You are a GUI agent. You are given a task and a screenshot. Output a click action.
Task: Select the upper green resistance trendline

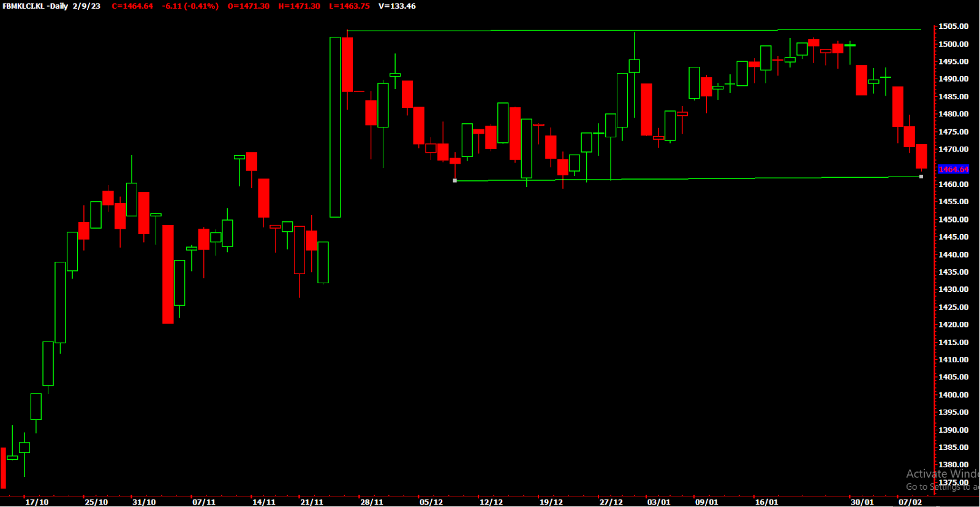tap(634, 30)
